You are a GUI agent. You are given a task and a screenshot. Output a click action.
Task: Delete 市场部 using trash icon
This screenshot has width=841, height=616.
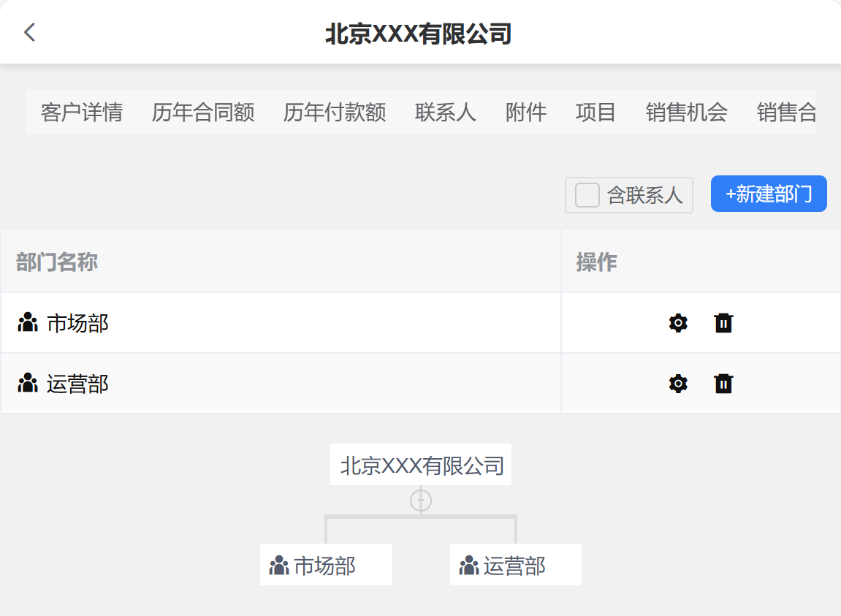tap(723, 323)
